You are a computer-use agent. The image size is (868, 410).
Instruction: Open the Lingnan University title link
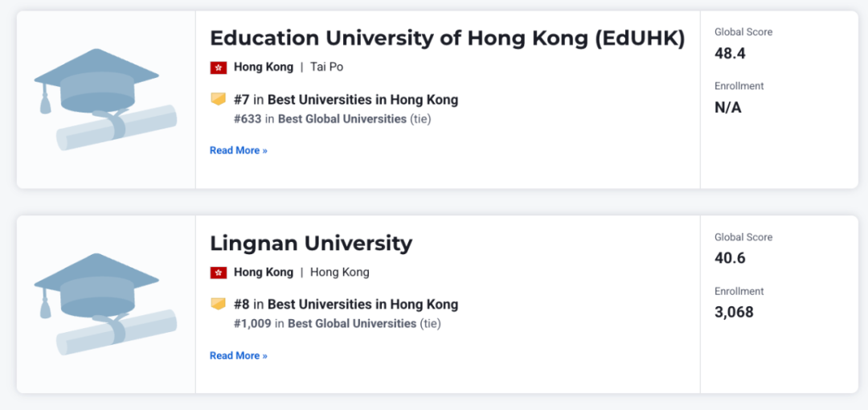point(311,244)
